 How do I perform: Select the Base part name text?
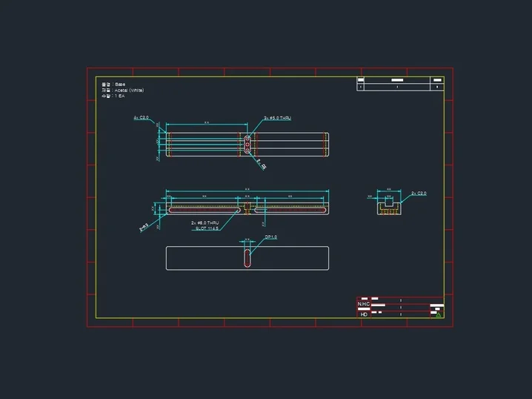[120, 84]
